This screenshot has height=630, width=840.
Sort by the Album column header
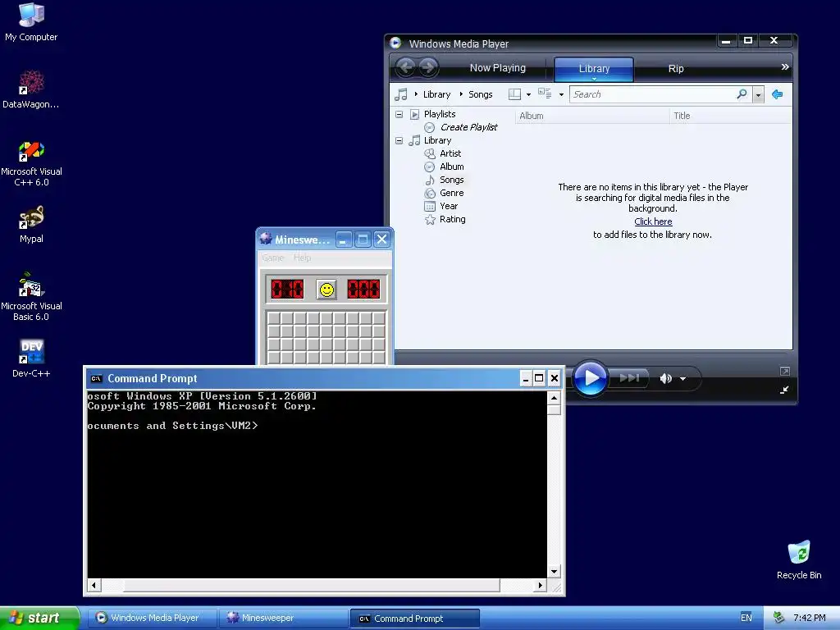pos(592,116)
